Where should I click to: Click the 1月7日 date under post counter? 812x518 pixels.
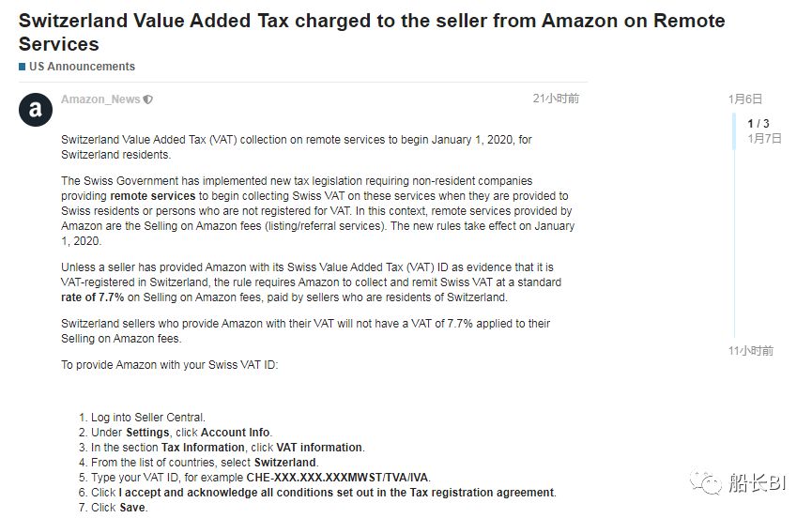point(764,138)
